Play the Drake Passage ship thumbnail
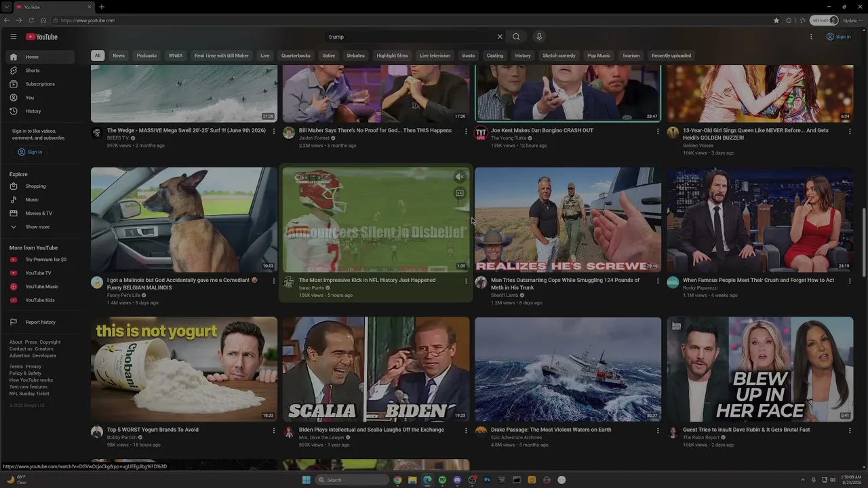 (x=568, y=369)
